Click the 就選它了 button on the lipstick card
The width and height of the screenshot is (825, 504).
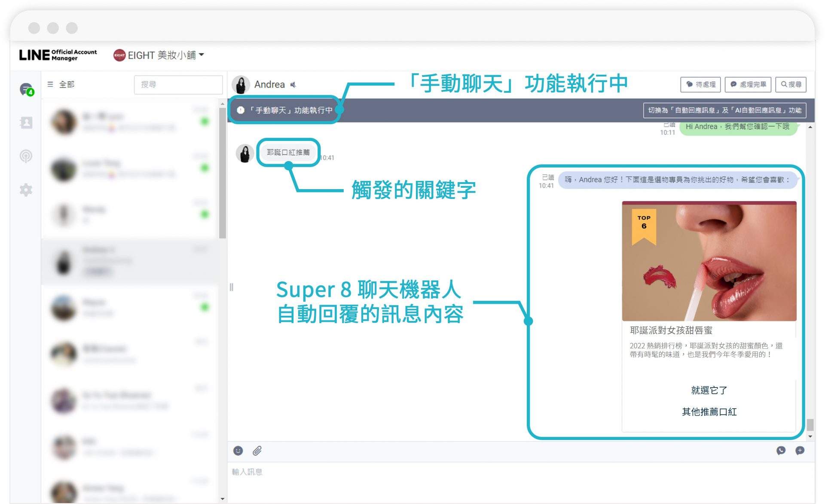pos(709,390)
